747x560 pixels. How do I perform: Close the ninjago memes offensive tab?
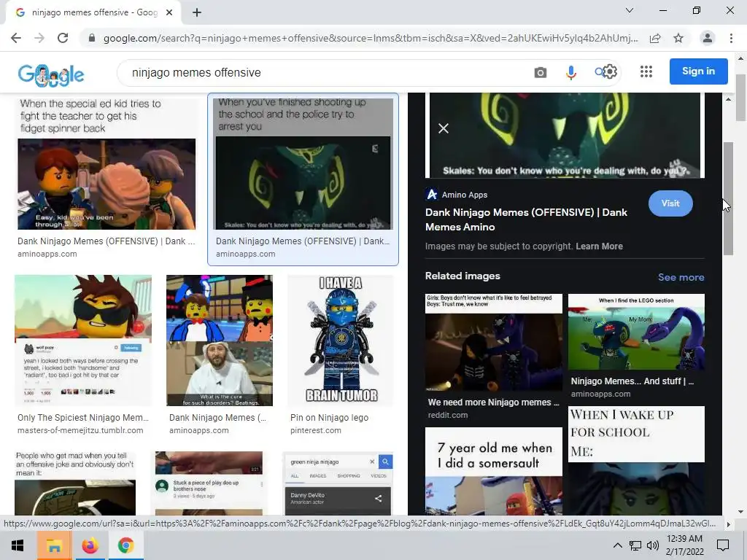[169, 12]
